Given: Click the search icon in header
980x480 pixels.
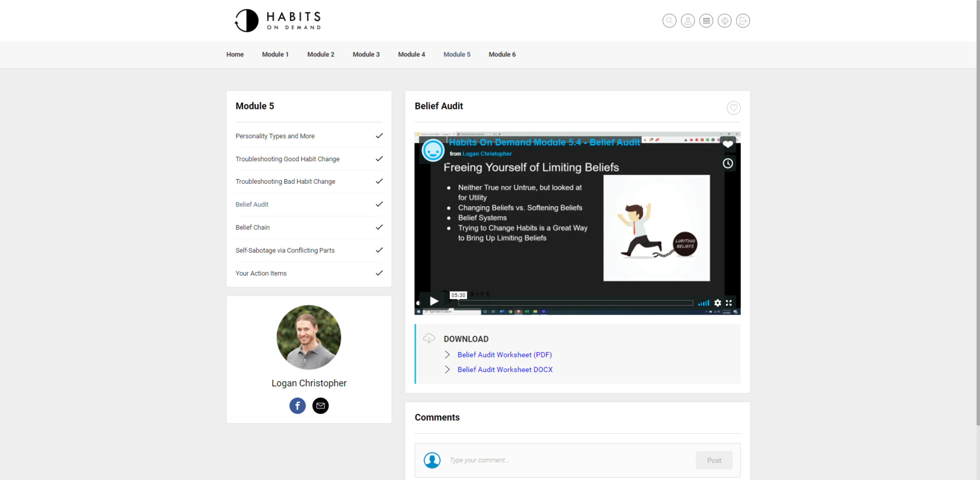Looking at the screenshot, I should [669, 21].
